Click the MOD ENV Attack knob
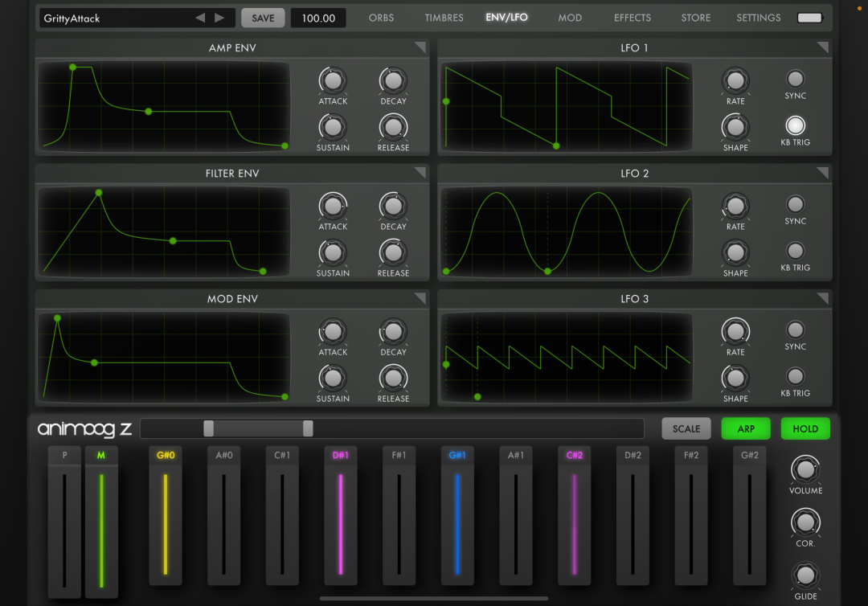 click(x=333, y=332)
